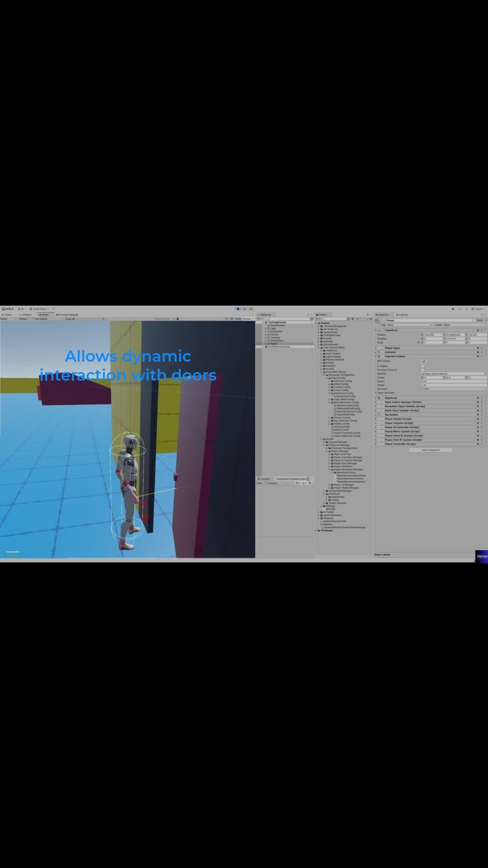488x868 pixels.
Task: Disable the Player Stamina script checkbox
Action: (x=382, y=423)
